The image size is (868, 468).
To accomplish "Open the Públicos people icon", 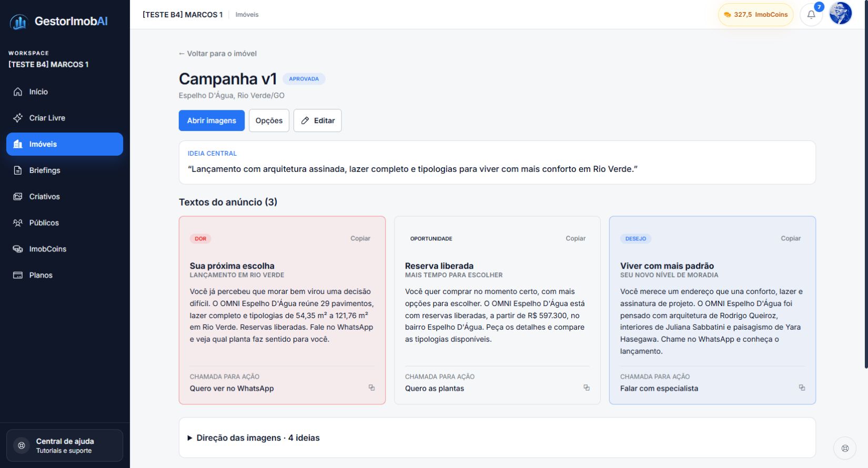I will [x=18, y=223].
